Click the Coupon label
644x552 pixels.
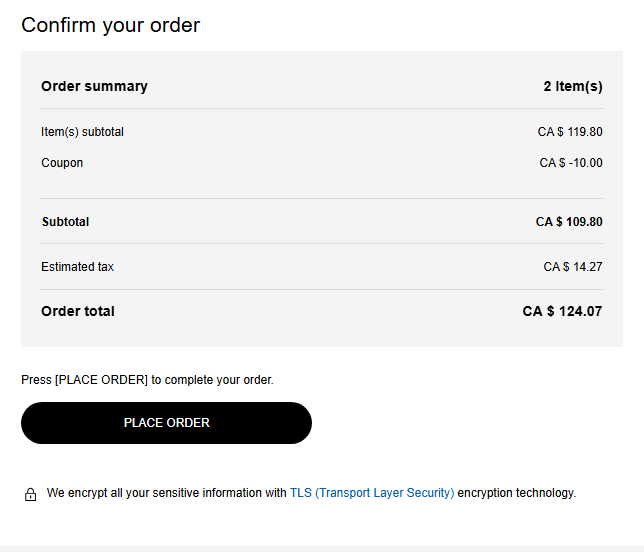[x=62, y=163]
